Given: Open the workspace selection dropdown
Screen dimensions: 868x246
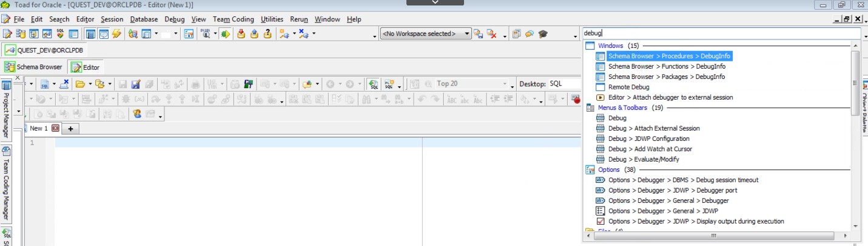Looking at the screenshot, I should (425, 34).
